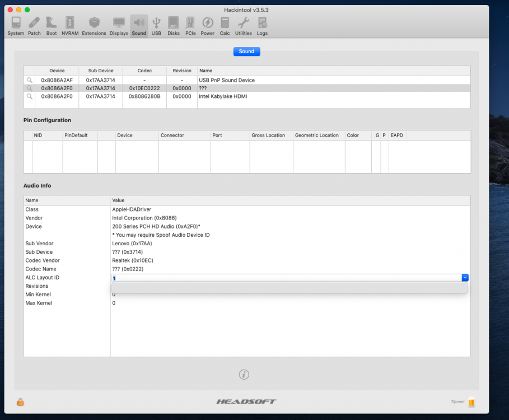The image size is (509, 420).
Task: Click the Gross Location column header
Action: pos(272,135)
